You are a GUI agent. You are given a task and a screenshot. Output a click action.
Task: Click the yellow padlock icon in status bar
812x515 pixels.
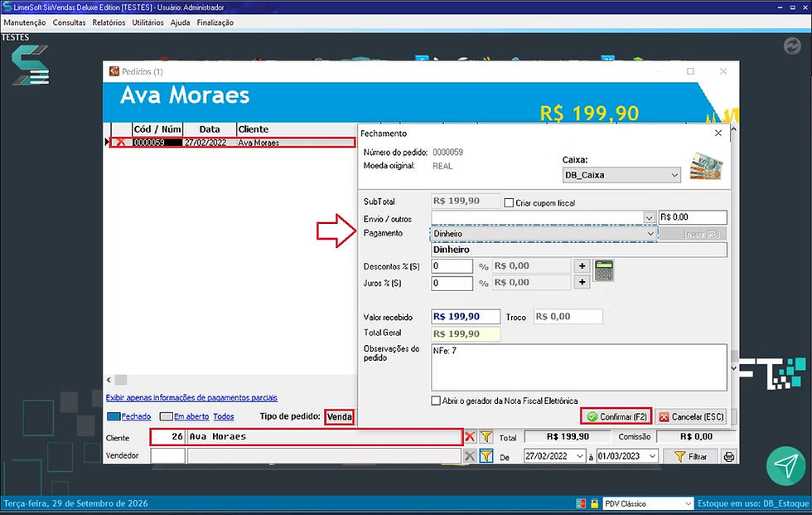click(595, 503)
